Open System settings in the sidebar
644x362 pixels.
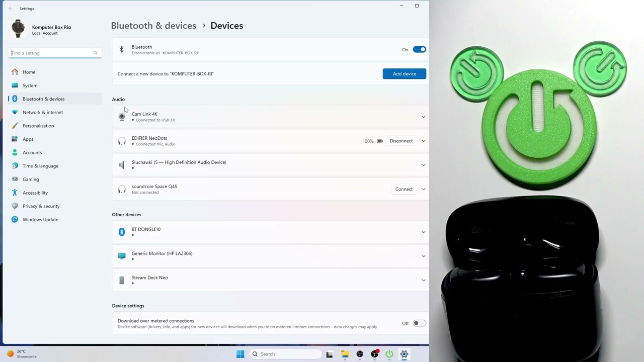pos(55,85)
